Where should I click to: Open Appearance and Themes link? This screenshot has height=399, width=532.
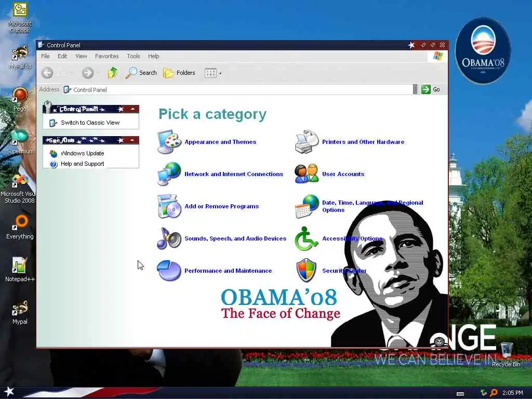tap(220, 142)
